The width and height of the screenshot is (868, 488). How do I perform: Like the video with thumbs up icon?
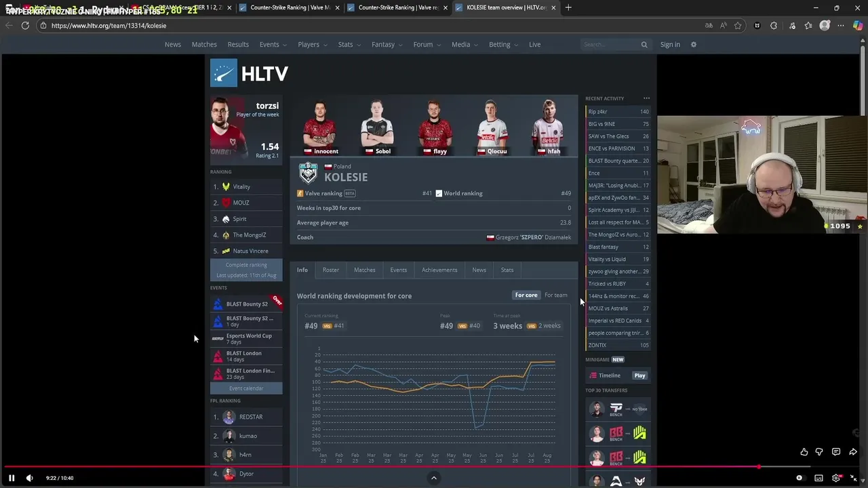point(804,452)
